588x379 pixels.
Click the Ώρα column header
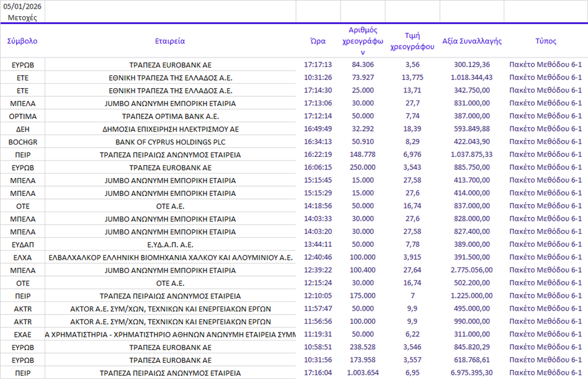pyautogui.click(x=318, y=41)
